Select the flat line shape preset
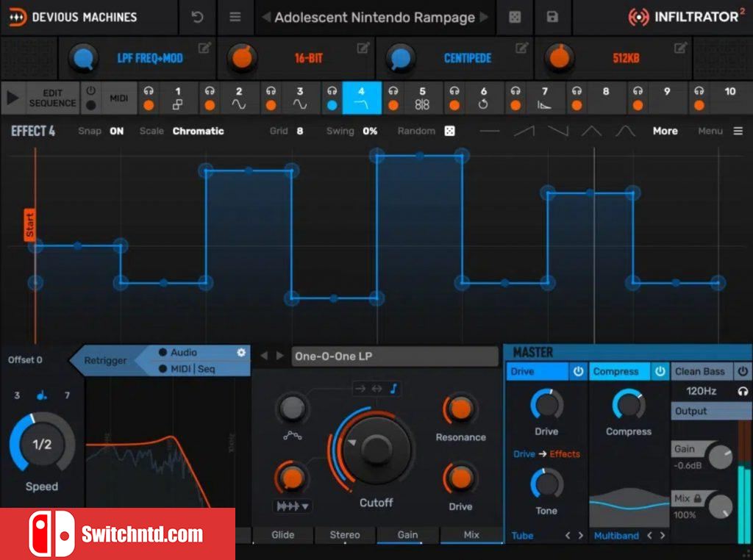The image size is (753, 560). tap(489, 131)
